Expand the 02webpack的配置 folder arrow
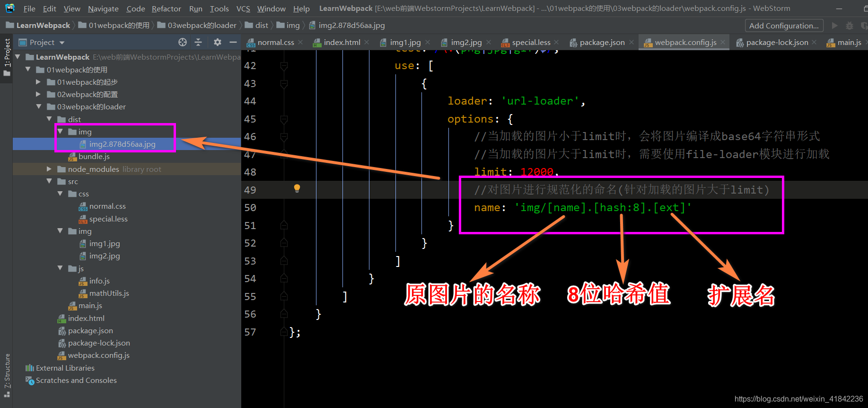Image resolution: width=868 pixels, height=408 pixels. click(39, 94)
